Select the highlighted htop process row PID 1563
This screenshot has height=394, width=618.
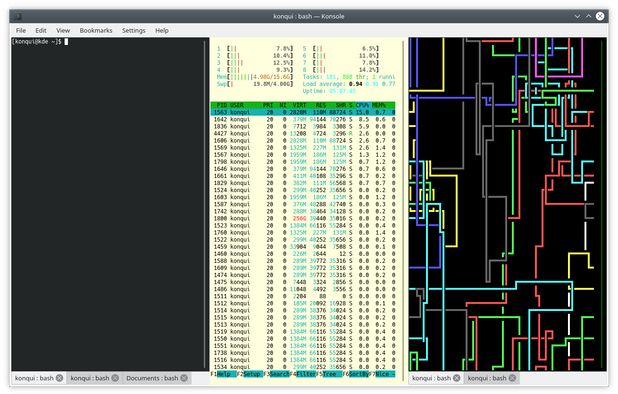(303, 112)
